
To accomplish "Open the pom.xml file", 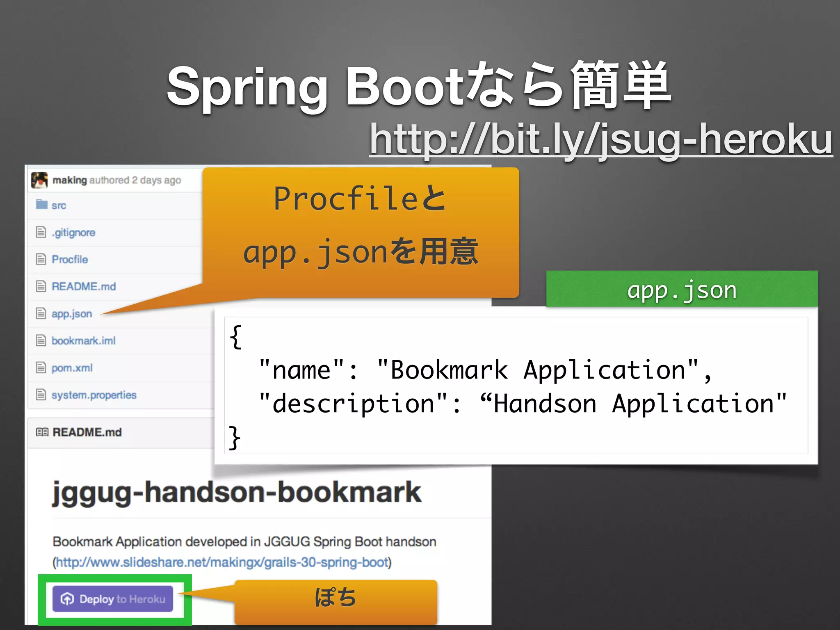I will (72, 368).
